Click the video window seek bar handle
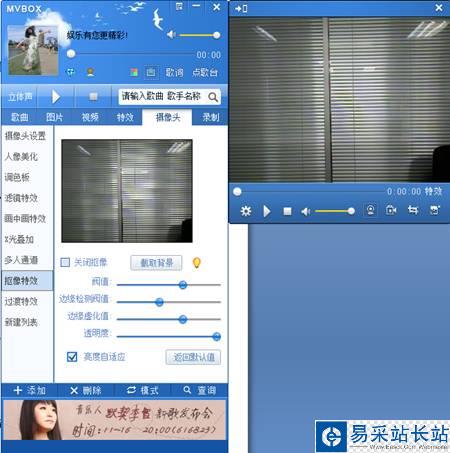Image resolution: width=450 pixels, height=453 pixels. (237, 191)
